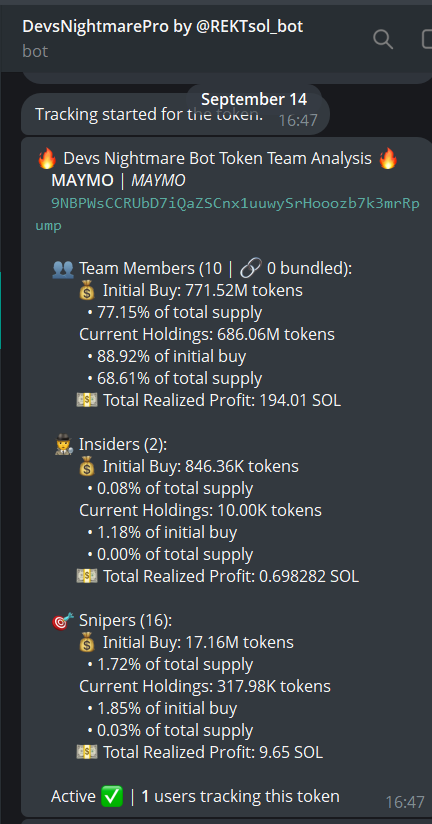Click the September 14 date badge

point(254,99)
